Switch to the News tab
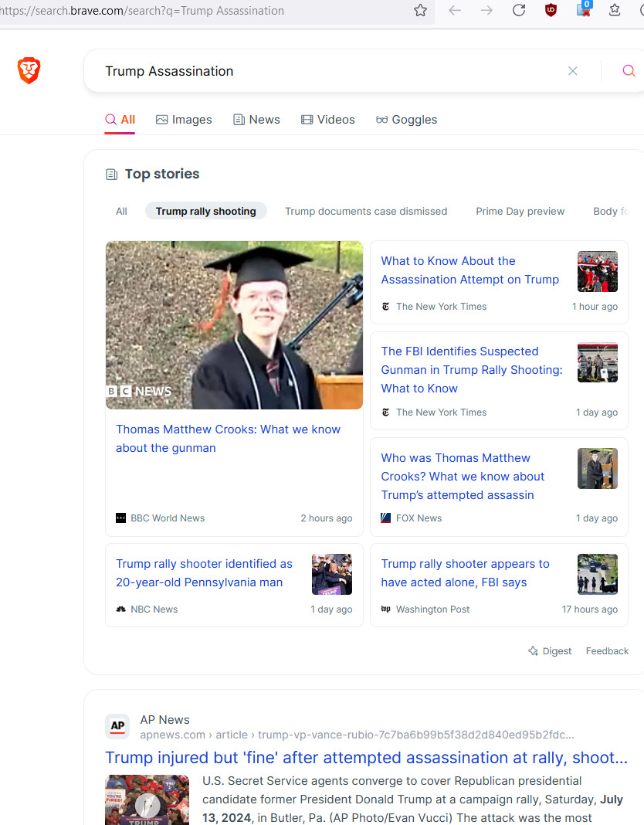 pyautogui.click(x=256, y=120)
